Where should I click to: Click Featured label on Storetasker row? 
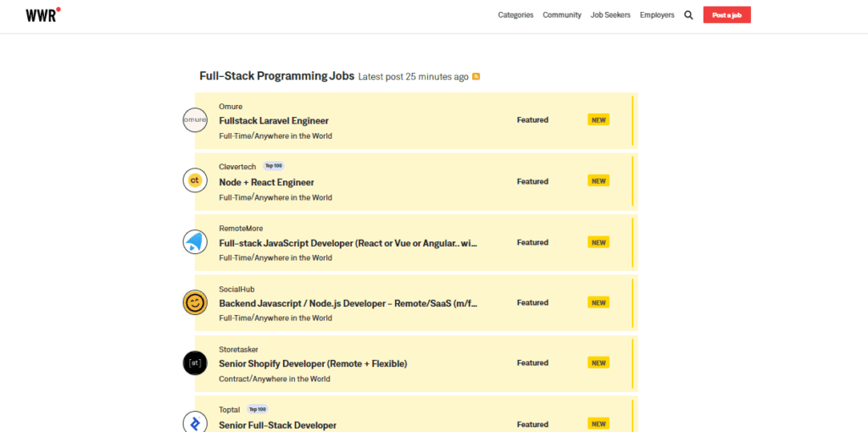click(x=532, y=363)
